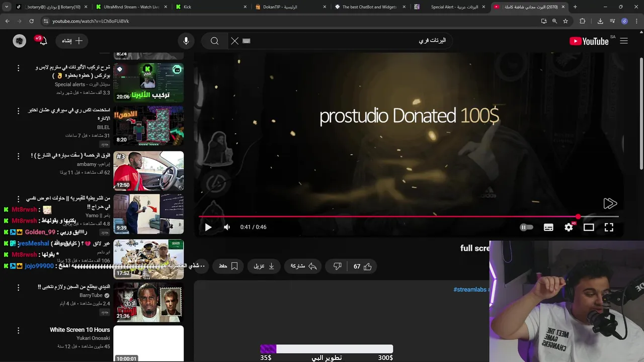Open the 12:50 car video thumbnail
Image resolution: width=644 pixels, height=362 pixels.
(148, 171)
